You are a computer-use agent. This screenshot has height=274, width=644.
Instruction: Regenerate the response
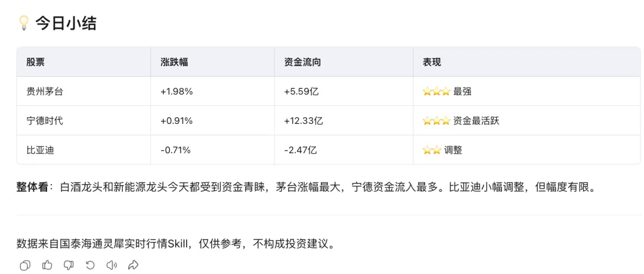click(x=90, y=265)
